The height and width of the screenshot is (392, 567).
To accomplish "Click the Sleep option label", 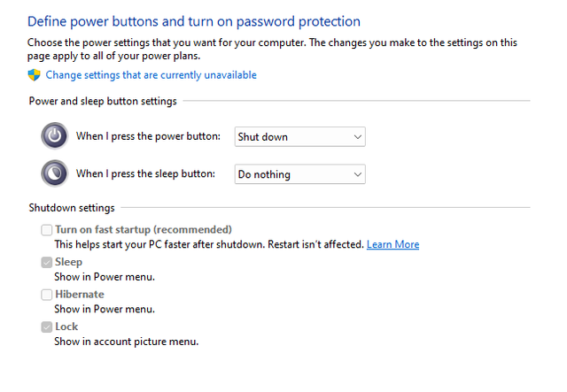I will pos(69,262).
